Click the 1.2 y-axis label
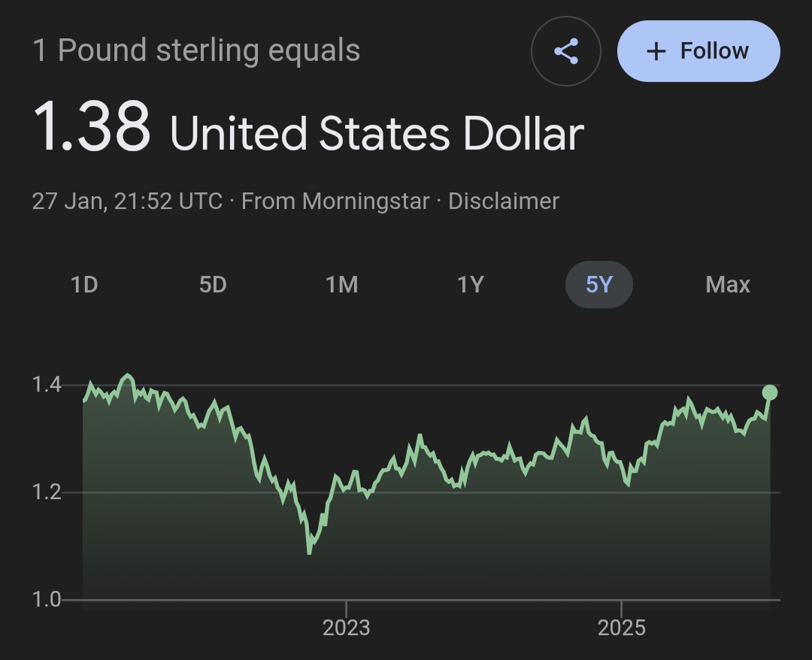This screenshot has height=660, width=812. pos(46,493)
